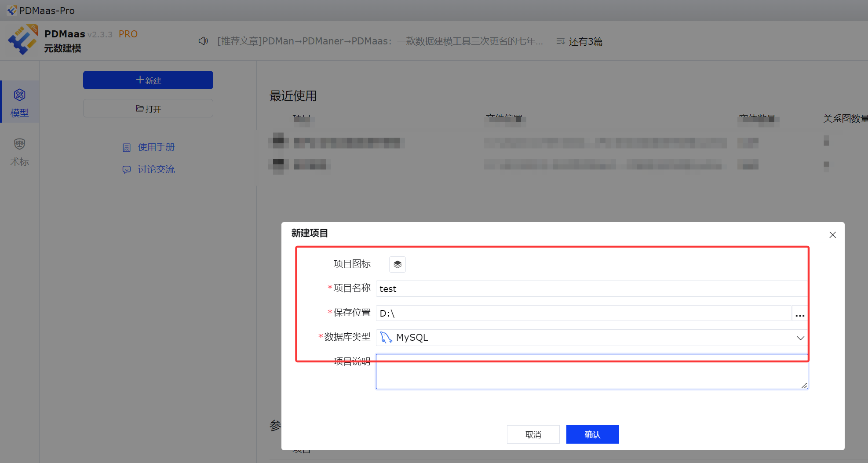
Task: Expand the 数据库类型 MySQL dropdown
Action: [592, 338]
